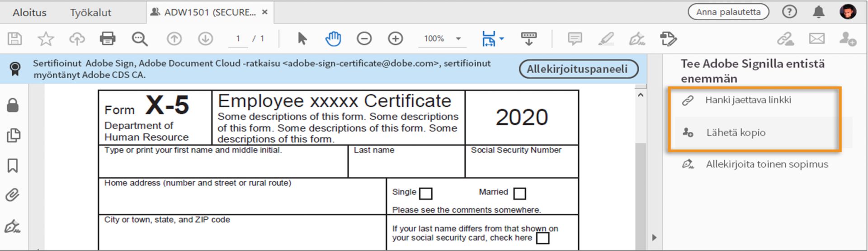Click the Print icon in toolbar

coord(108,38)
